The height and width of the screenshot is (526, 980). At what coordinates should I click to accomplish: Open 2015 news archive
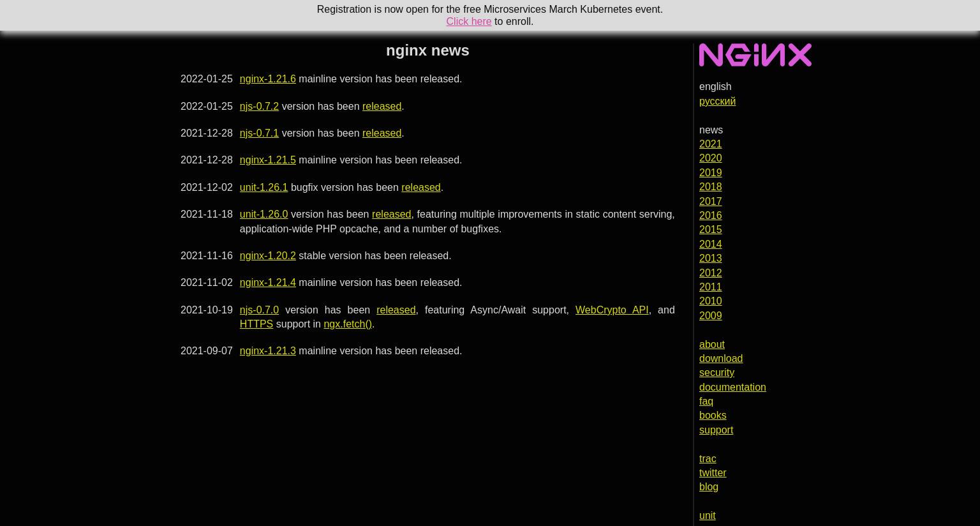pyautogui.click(x=710, y=229)
